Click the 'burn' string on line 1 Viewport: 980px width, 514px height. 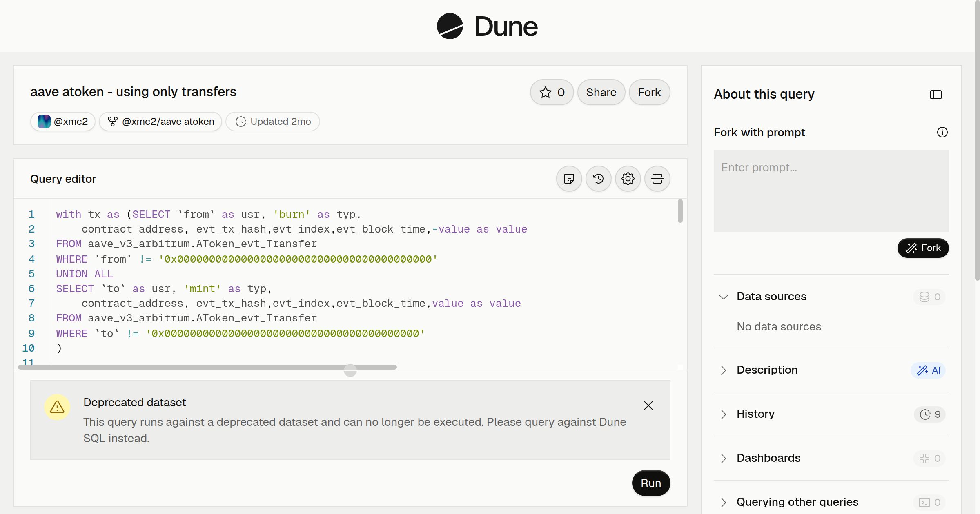[292, 215]
